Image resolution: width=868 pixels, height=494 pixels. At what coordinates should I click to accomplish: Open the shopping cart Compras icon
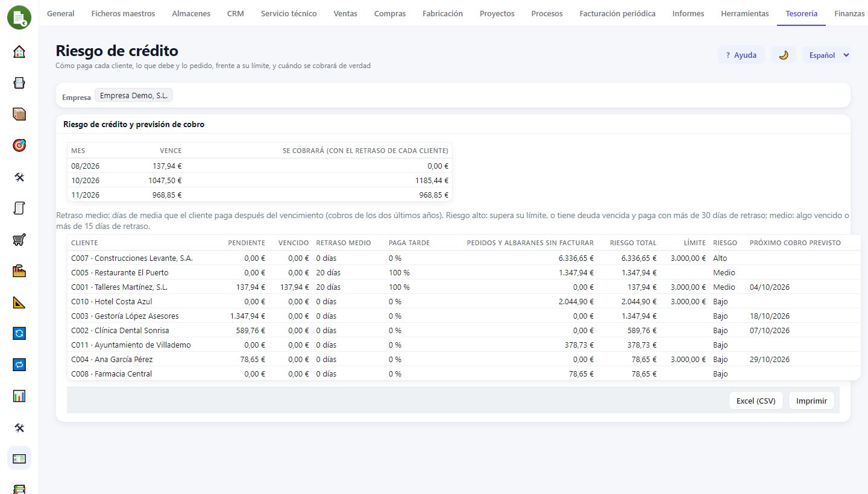point(19,239)
